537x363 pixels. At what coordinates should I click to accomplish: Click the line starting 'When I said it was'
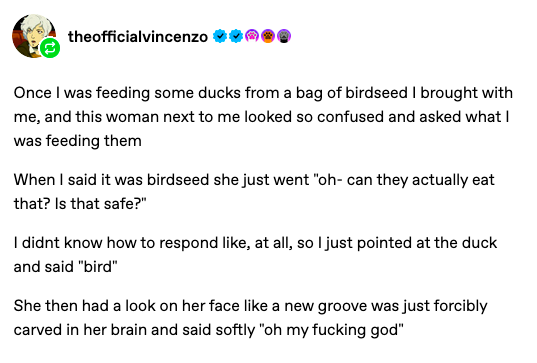click(x=254, y=180)
